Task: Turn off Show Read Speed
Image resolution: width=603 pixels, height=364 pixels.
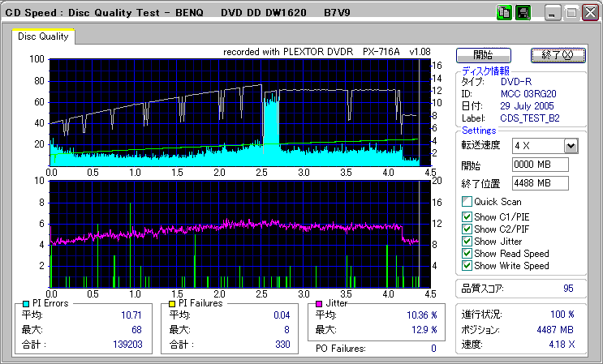Action: click(x=467, y=254)
